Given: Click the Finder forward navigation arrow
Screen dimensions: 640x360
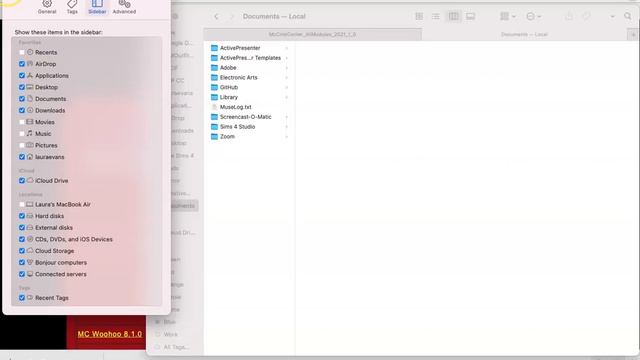Looking at the screenshot, I should pyautogui.click(x=231, y=16).
